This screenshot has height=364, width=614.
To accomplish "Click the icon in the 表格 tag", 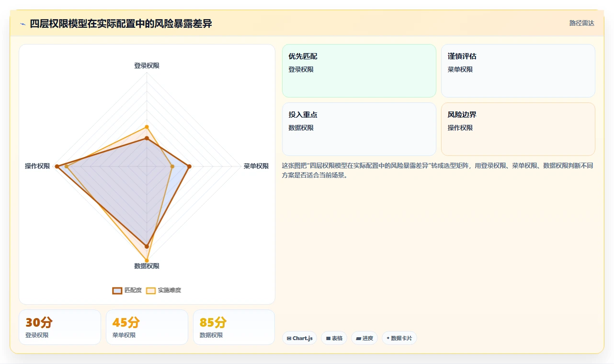I will pos(328,338).
